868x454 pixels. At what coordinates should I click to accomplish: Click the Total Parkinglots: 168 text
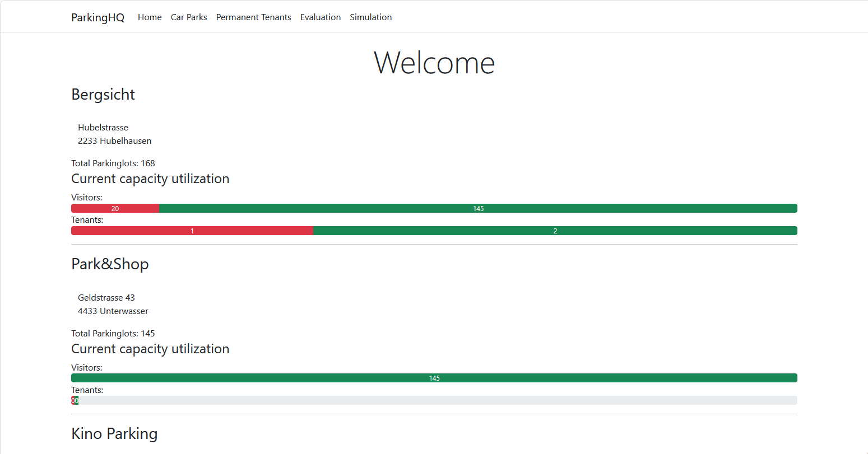(113, 163)
